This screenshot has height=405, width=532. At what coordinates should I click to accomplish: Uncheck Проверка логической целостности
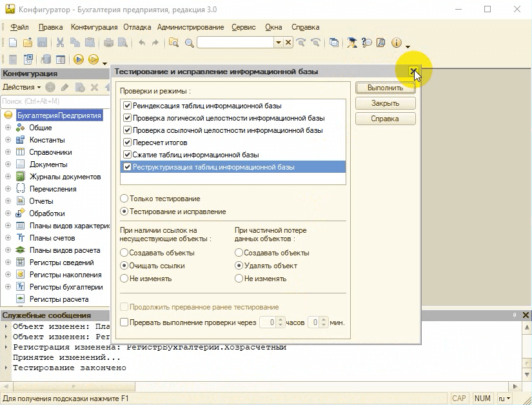click(127, 118)
